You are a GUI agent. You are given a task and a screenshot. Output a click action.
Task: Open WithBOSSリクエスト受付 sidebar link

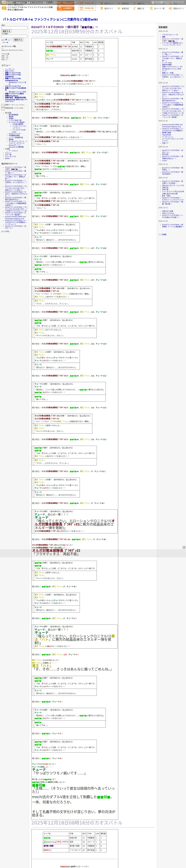pos(17,83)
